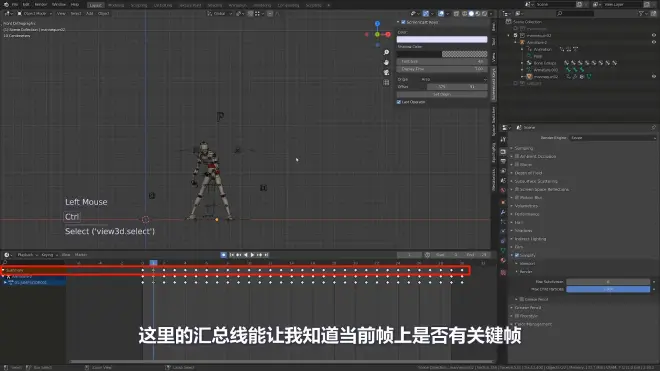
Task: Expand the Sampling panel
Action: pyautogui.click(x=524, y=148)
